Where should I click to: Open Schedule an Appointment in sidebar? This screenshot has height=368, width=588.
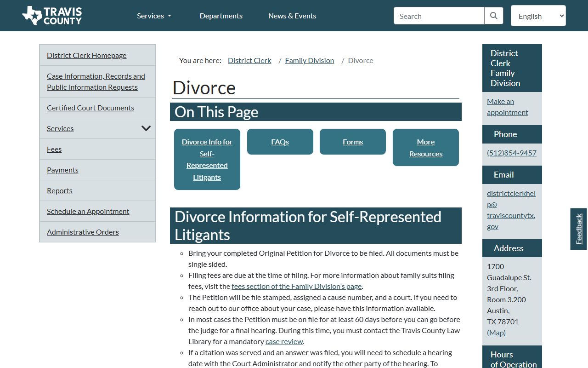[x=88, y=211]
